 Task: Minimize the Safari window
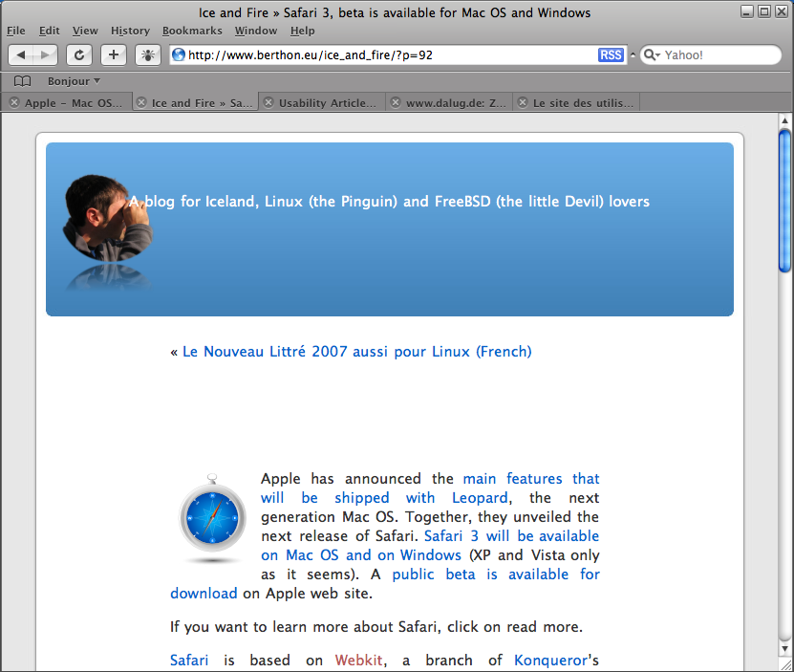click(x=747, y=11)
